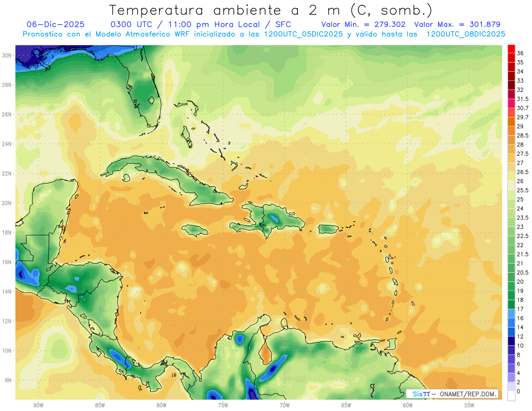Click the legend value "26.5"

point(523,172)
